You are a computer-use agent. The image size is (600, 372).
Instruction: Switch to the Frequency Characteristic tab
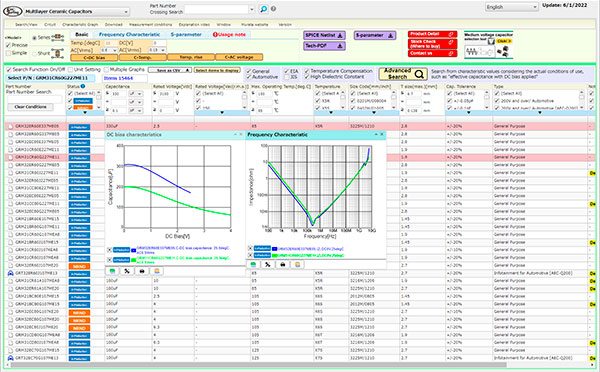(x=129, y=34)
